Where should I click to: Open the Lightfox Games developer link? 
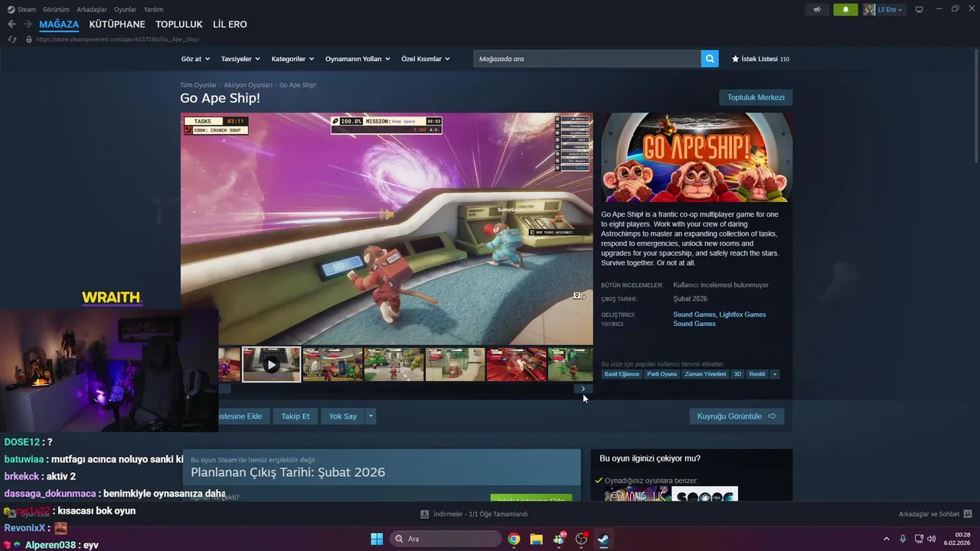point(743,315)
